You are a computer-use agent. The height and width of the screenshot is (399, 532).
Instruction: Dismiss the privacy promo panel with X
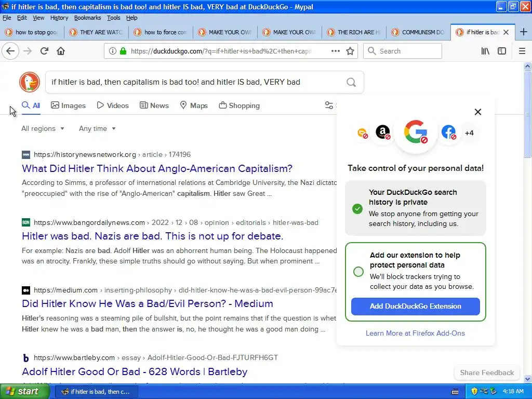pyautogui.click(x=478, y=112)
